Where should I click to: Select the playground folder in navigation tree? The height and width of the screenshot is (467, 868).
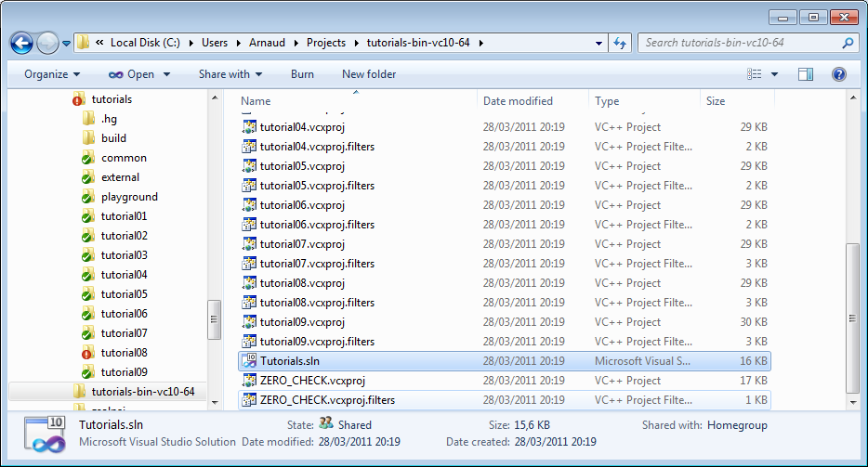coord(129,197)
